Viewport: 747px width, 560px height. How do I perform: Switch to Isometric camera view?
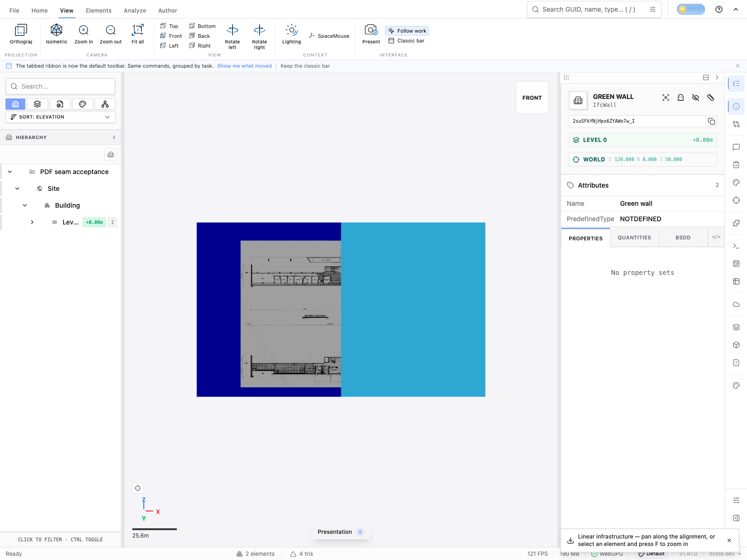pos(56,34)
